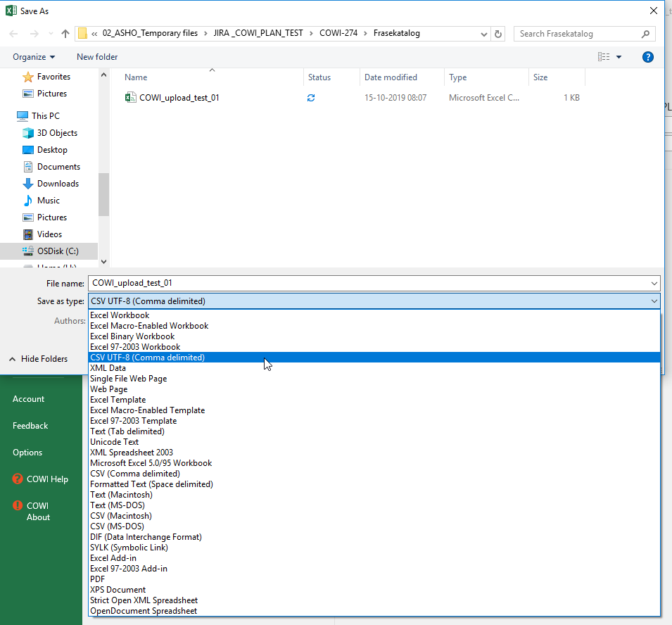The image size is (672, 625).
Task: Go up one folder level arrow
Action: pos(65,34)
